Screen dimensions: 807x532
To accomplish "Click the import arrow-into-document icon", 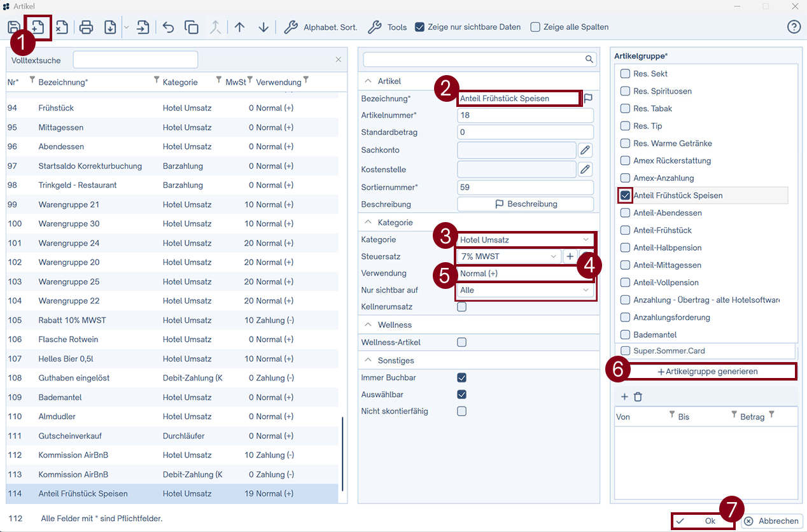I will coord(143,27).
